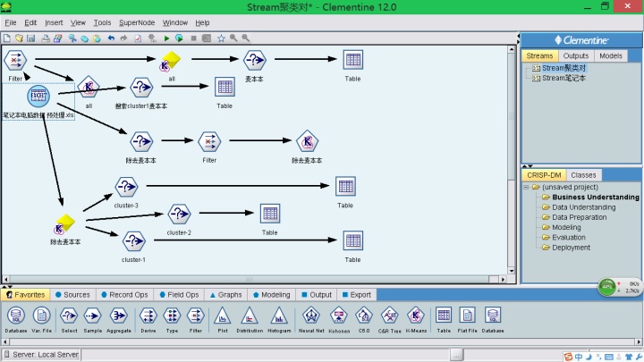Select the top-left Filter node on the canvas
The height and width of the screenshot is (362, 644).
tap(15, 61)
